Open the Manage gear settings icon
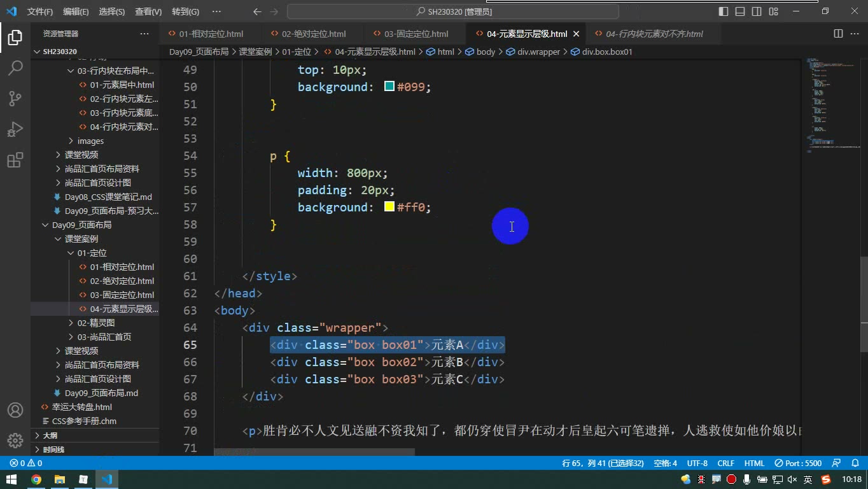The height and width of the screenshot is (489, 868). [x=15, y=441]
